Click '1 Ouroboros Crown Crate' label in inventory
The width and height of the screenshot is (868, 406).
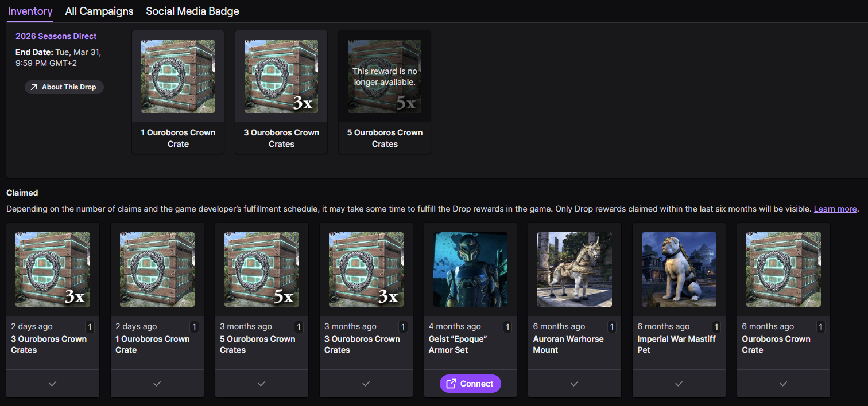click(178, 138)
